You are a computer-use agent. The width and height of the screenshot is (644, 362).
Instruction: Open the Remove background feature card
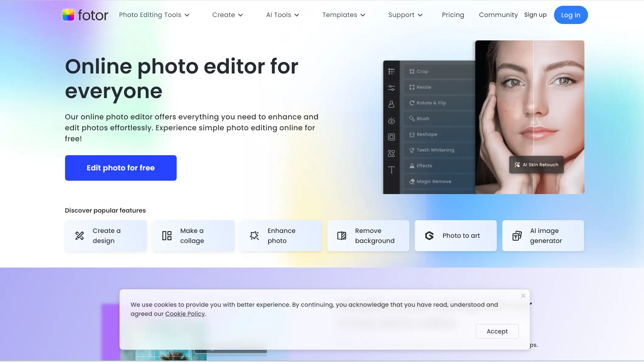368,236
